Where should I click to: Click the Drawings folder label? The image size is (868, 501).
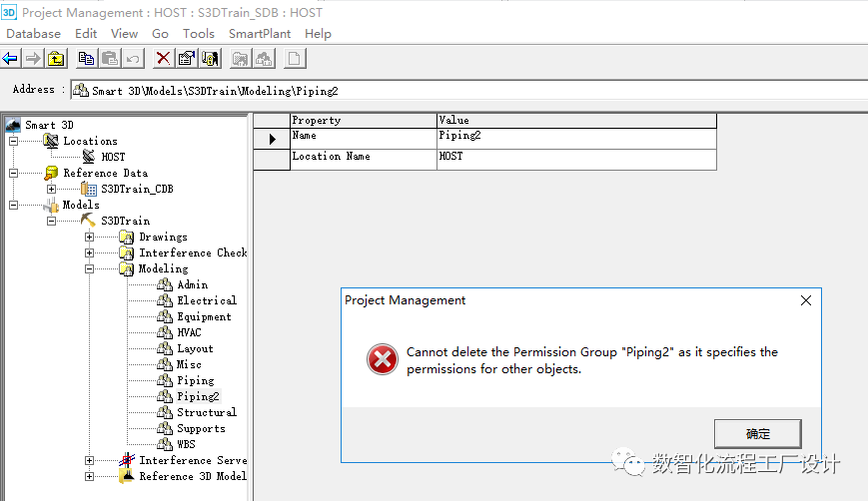(x=163, y=238)
